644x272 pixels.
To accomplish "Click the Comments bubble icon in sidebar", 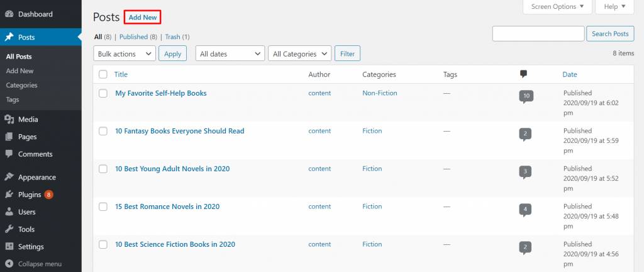I will (9, 154).
